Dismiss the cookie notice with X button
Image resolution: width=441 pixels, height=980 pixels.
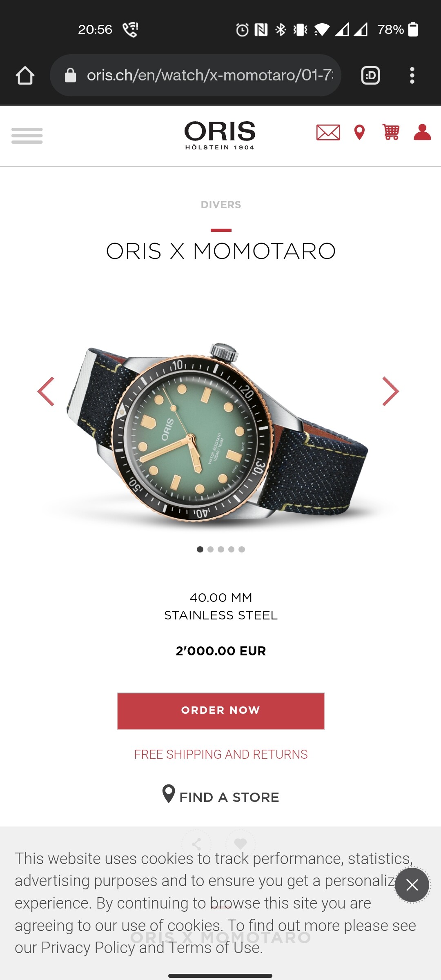[412, 885]
